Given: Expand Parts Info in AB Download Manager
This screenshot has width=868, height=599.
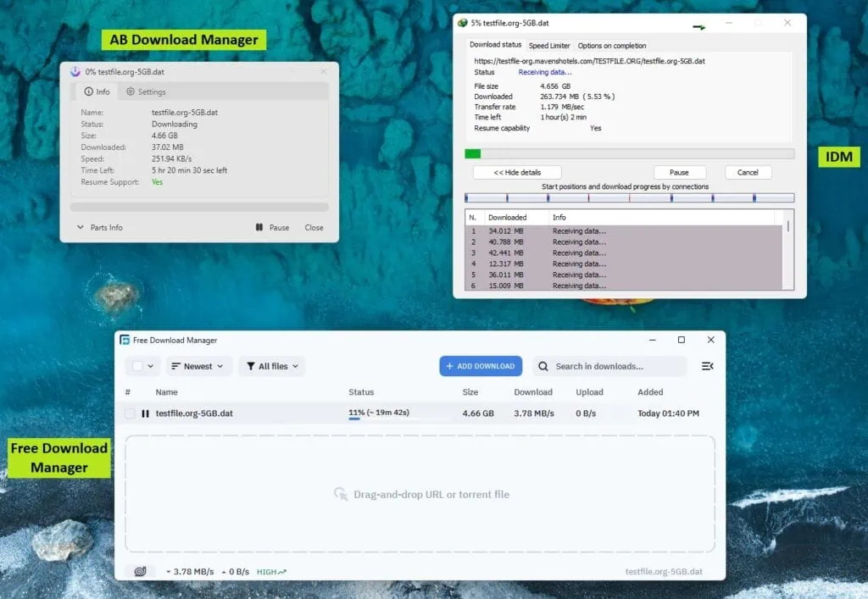Looking at the screenshot, I should [x=100, y=227].
